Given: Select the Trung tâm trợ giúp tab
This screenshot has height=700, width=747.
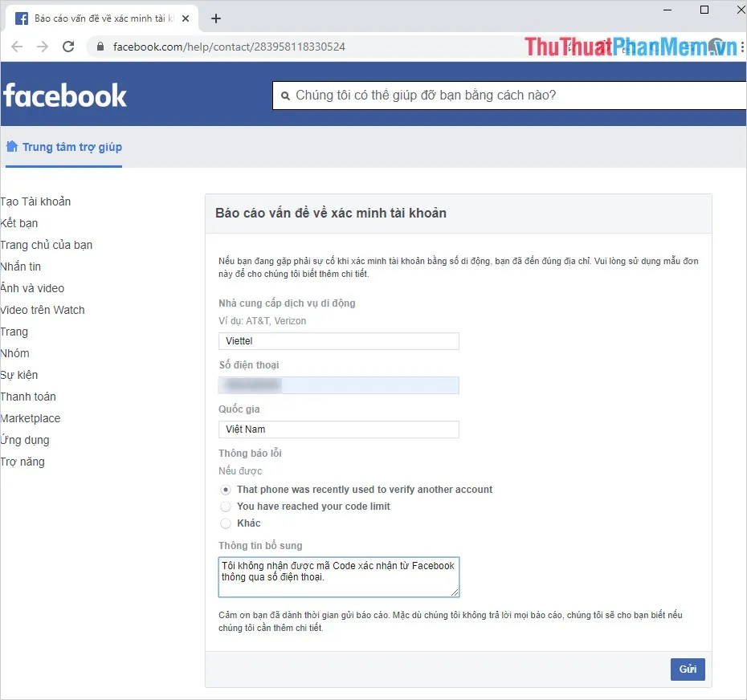Looking at the screenshot, I should tap(63, 147).
